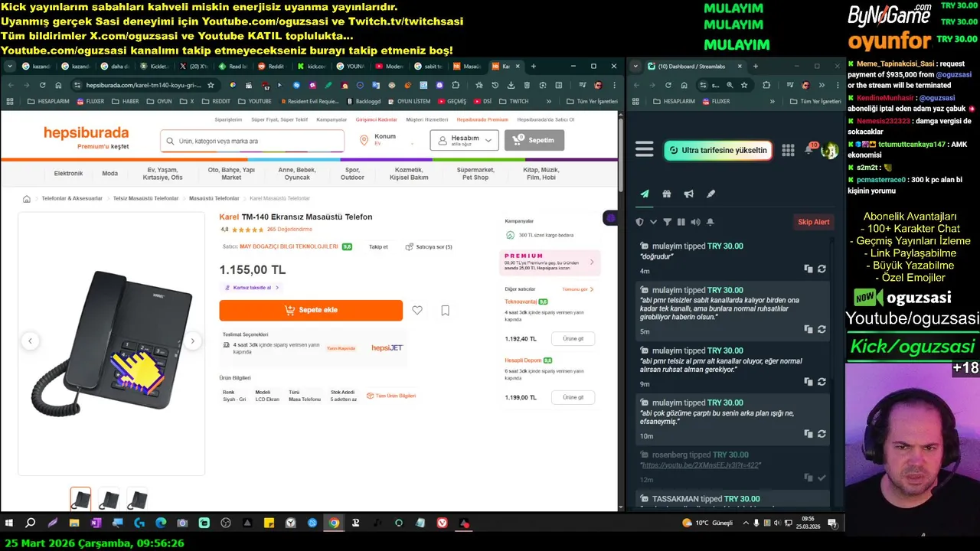
Task: Expand the Kartsız taksitle öl option
Action: click(x=252, y=288)
